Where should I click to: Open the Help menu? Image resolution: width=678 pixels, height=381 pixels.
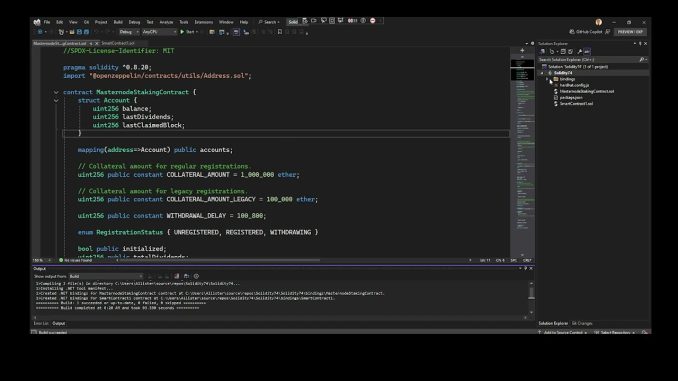click(244, 22)
